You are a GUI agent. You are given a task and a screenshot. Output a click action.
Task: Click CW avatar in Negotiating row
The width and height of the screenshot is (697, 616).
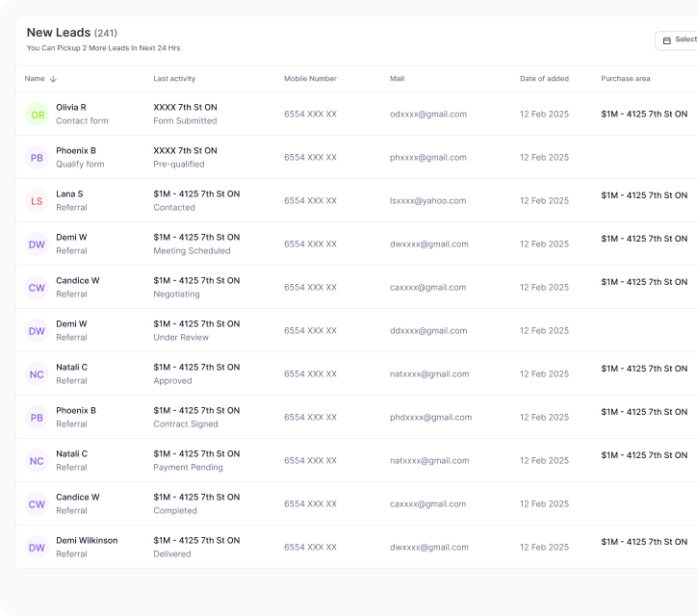pyautogui.click(x=37, y=288)
